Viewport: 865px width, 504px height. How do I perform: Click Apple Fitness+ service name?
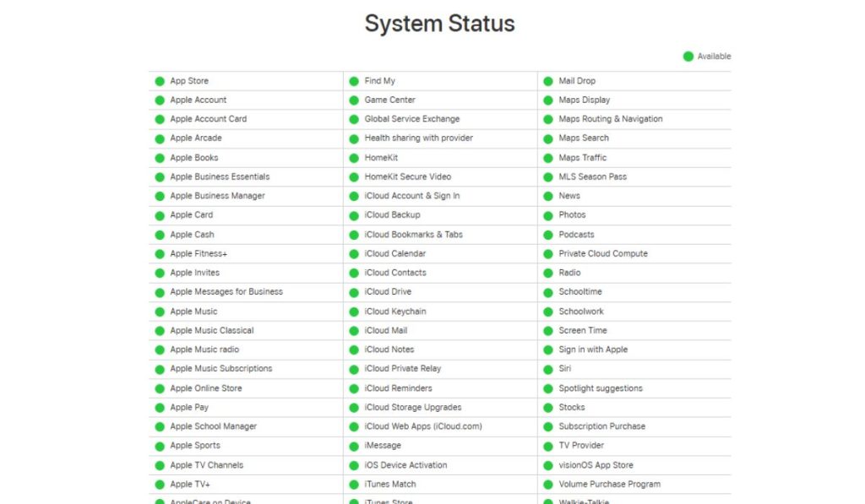tap(199, 253)
